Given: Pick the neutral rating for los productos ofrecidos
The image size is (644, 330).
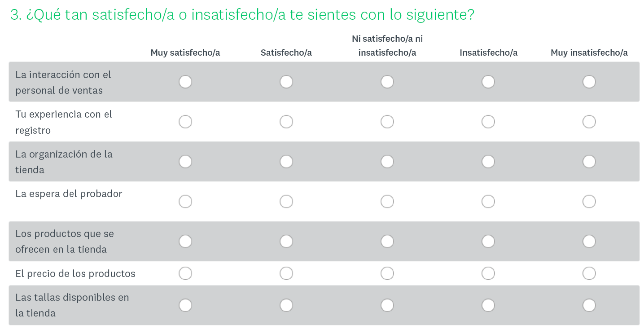Looking at the screenshot, I should click(387, 241).
